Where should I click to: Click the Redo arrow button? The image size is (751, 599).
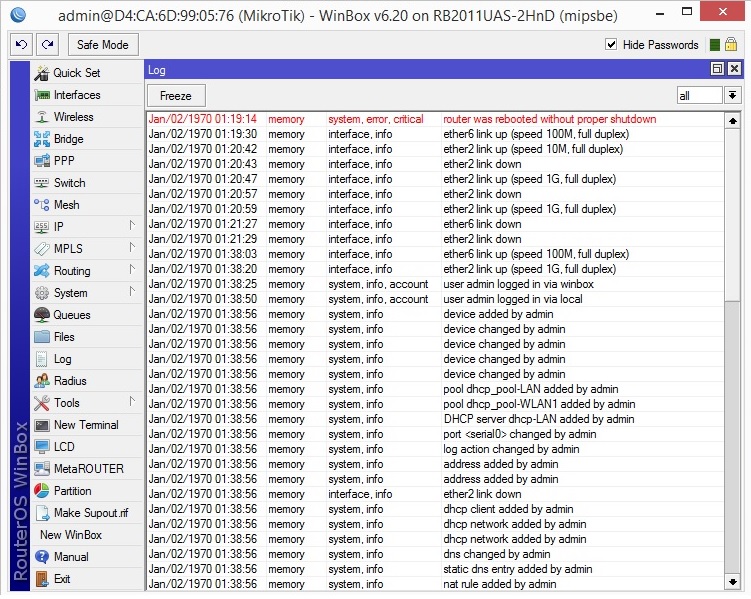click(x=47, y=45)
